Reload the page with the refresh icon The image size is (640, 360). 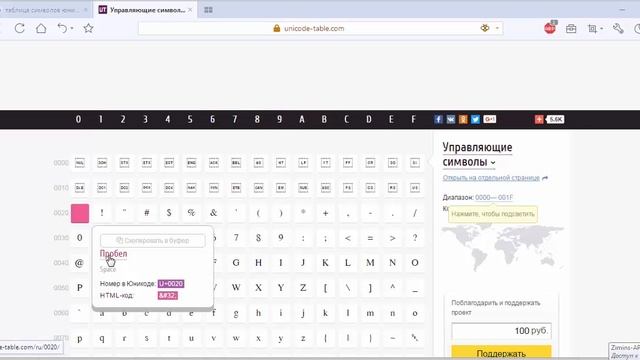[x=20, y=28]
